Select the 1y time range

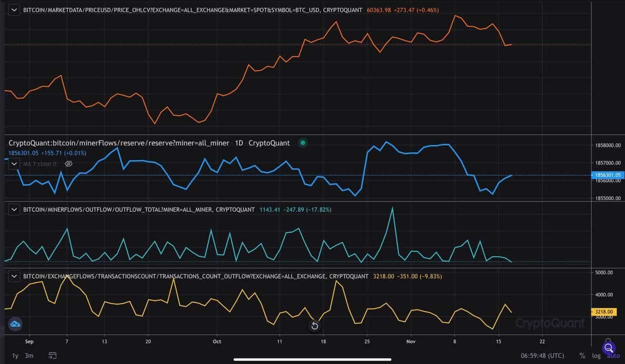tap(15, 356)
